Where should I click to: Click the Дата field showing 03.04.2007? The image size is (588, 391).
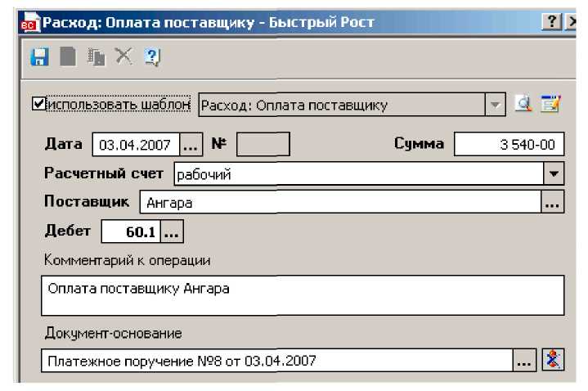[x=136, y=145]
